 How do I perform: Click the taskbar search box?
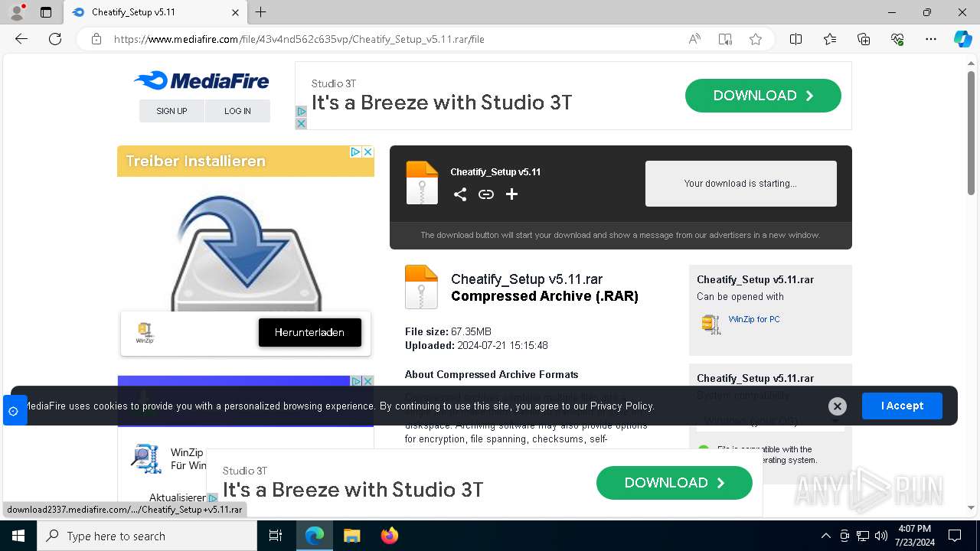point(147,536)
